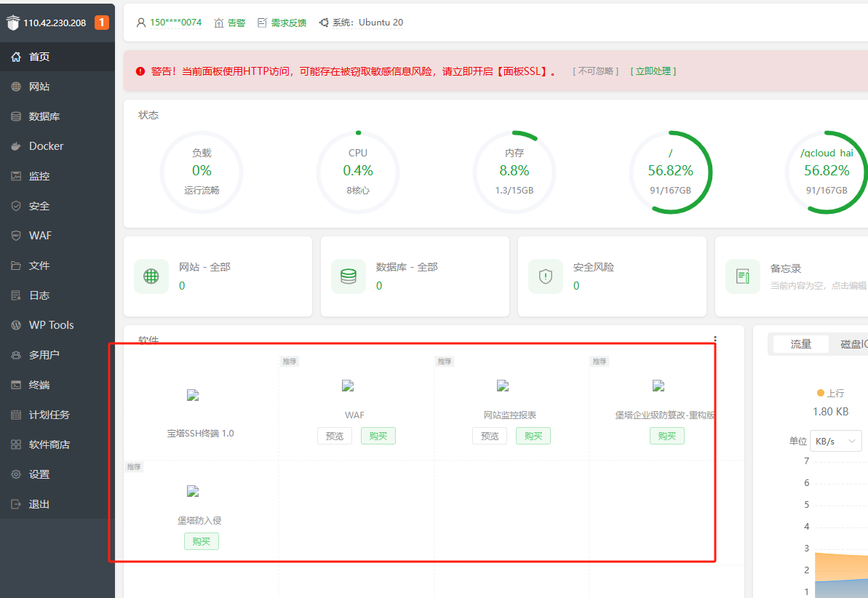Click 预览 button under 网站监控报表
868x598 pixels.
pos(490,436)
